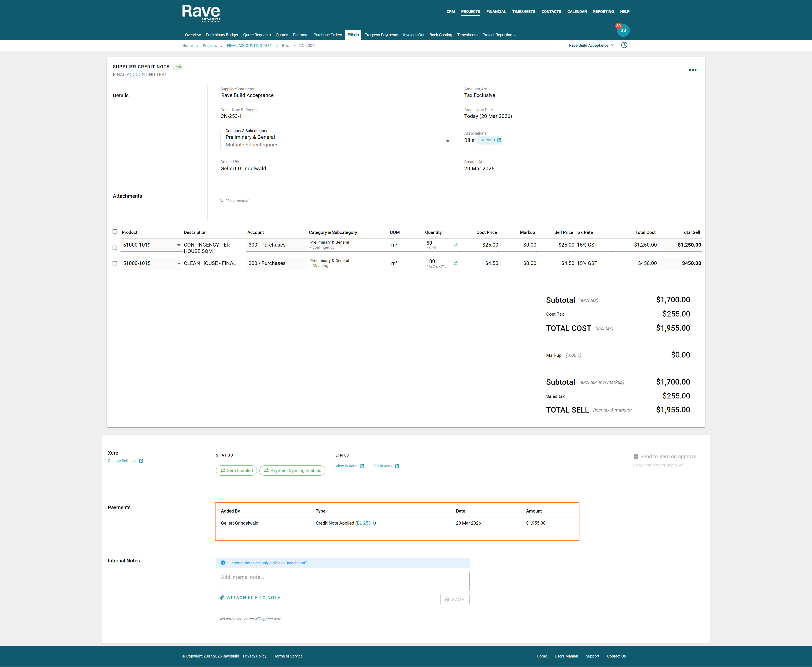Image resolution: width=812 pixels, height=667 pixels.
Task: Check the 51000-1019 row checkbox
Action: [115, 248]
